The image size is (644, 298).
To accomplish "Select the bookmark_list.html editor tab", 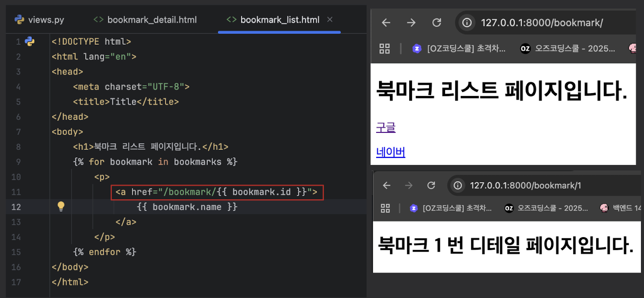I will 274,20.
